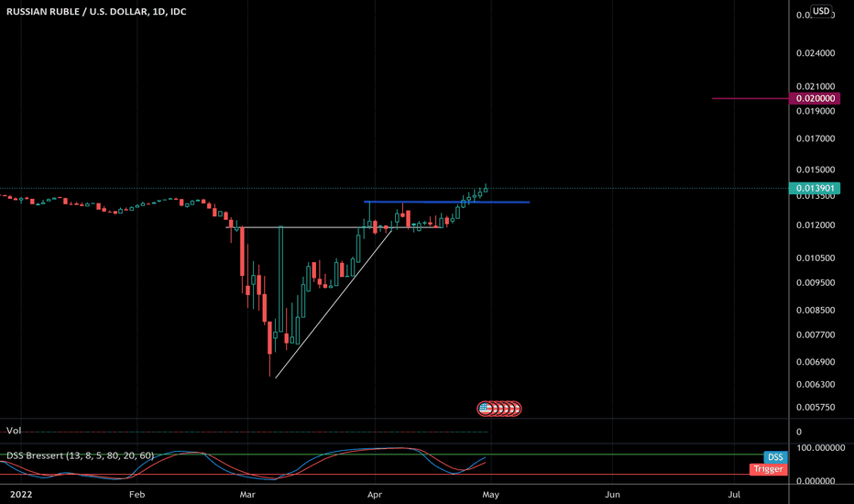Image resolution: width=854 pixels, height=504 pixels.
Task: Click the 2022 label on the time axis
Action: [x=21, y=494]
